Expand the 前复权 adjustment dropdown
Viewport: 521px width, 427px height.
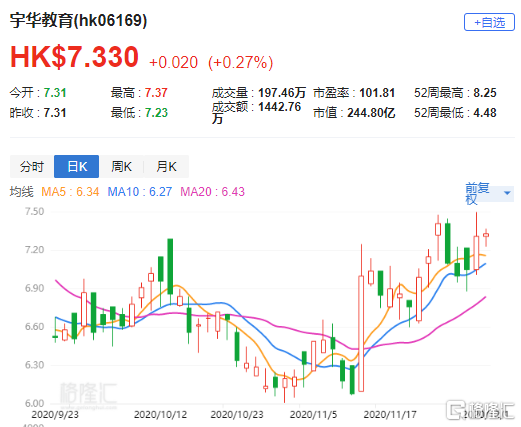[489, 193]
